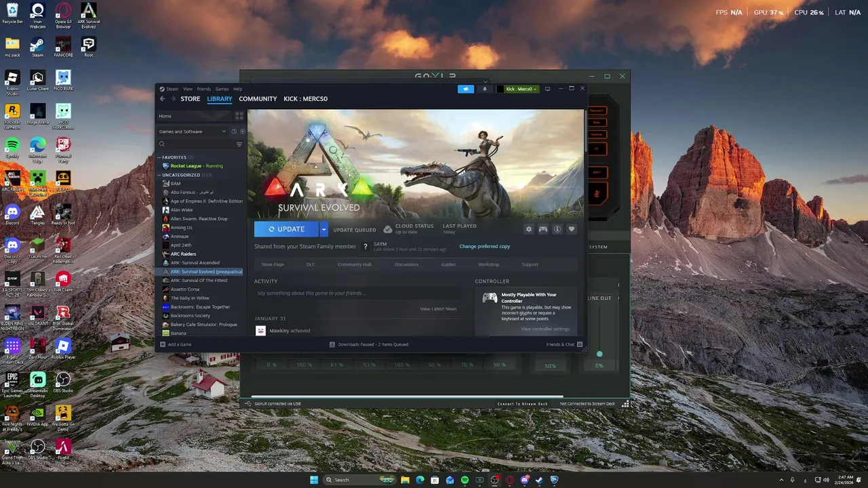
Task: Open library advanced filter icon
Action: pyautogui.click(x=239, y=144)
